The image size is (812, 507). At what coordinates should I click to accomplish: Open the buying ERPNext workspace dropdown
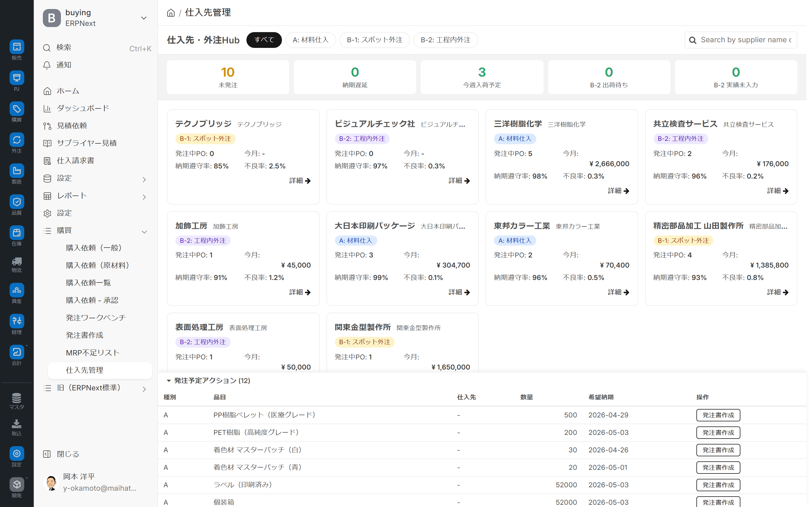pyautogui.click(x=143, y=18)
